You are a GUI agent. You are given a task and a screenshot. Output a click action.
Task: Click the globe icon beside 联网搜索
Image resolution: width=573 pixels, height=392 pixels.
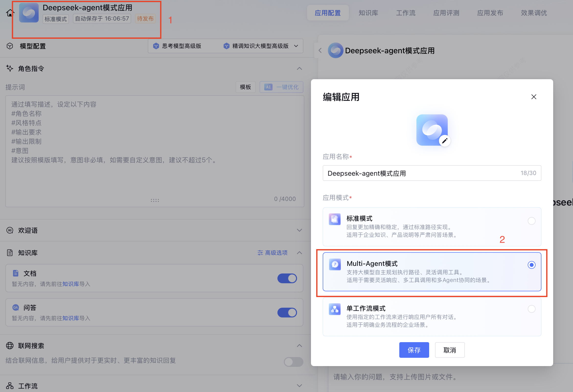click(10, 346)
